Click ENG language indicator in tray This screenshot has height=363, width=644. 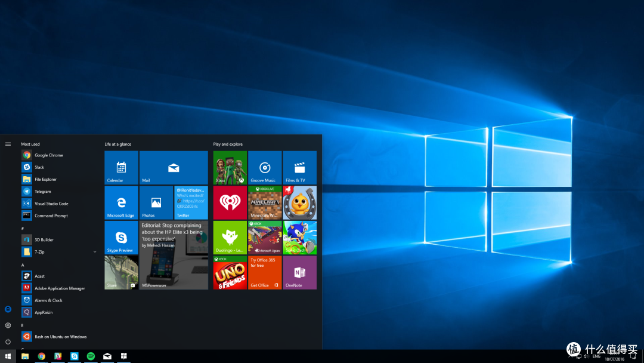(596, 356)
